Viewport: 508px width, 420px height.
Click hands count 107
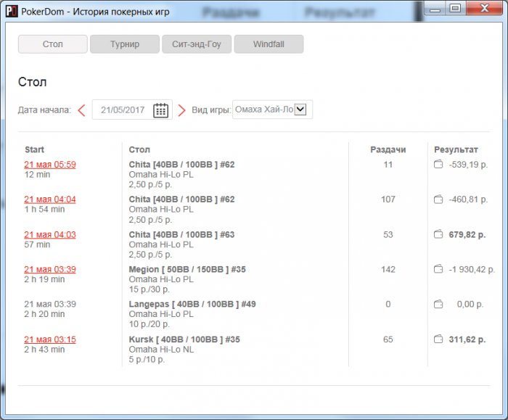tap(388, 199)
